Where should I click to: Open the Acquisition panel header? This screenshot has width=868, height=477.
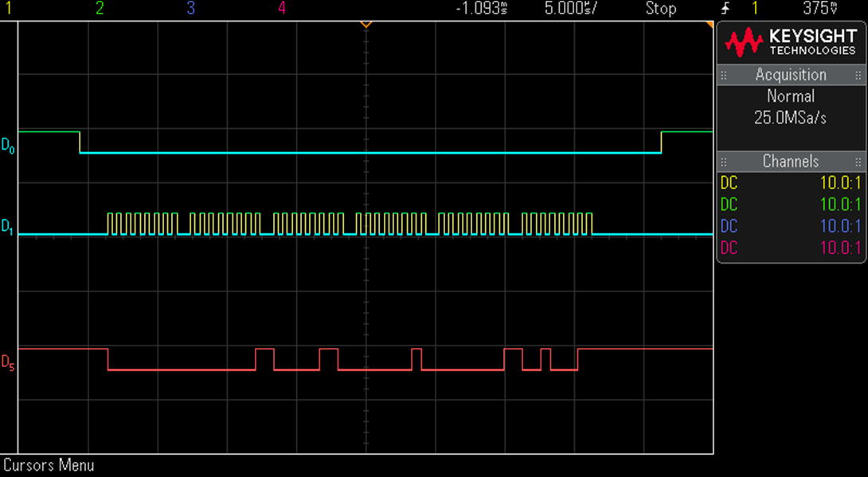(x=791, y=75)
